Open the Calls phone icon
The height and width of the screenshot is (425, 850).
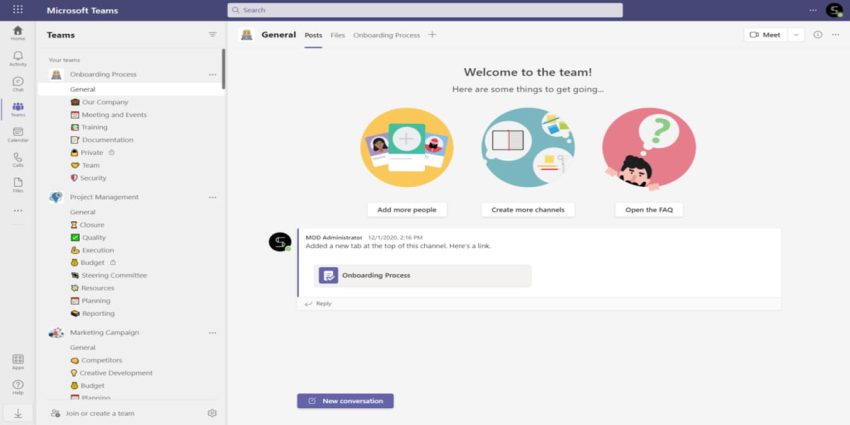pyautogui.click(x=18, y=160)
